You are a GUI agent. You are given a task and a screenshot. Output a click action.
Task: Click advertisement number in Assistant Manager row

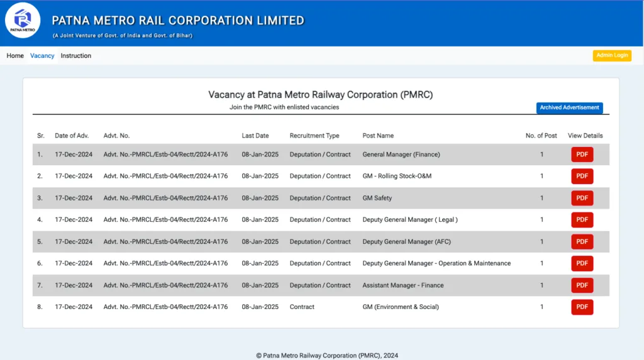click(x=165, y=285)
